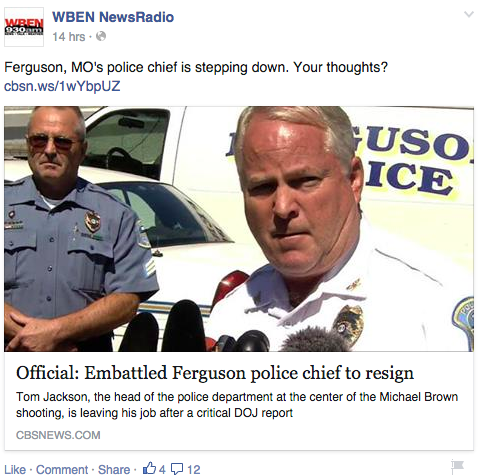Report the post using the flag icon
The width and height of the screenshot is (485, 476).
click(x=457, y=465)
